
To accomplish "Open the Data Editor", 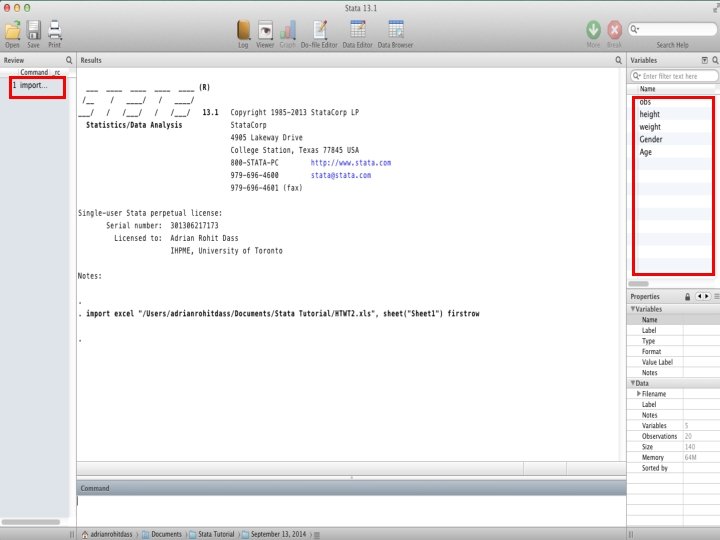I will pos(358,30).
